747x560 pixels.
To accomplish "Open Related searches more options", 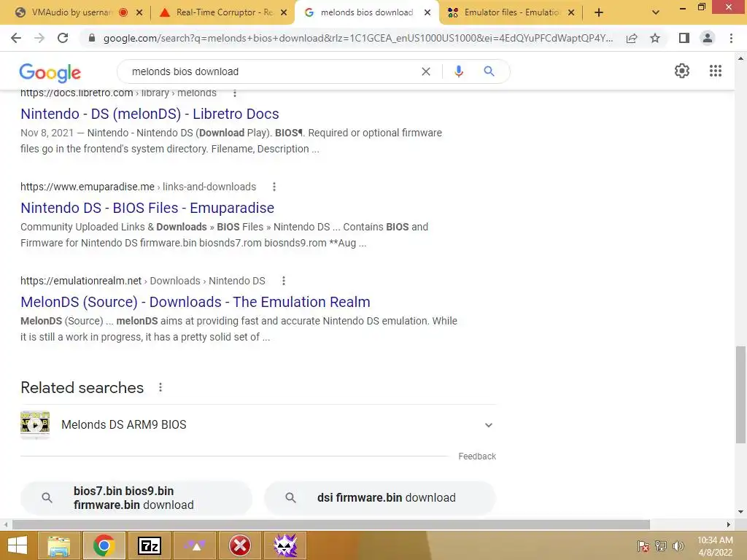I will (x=160, y=388).
